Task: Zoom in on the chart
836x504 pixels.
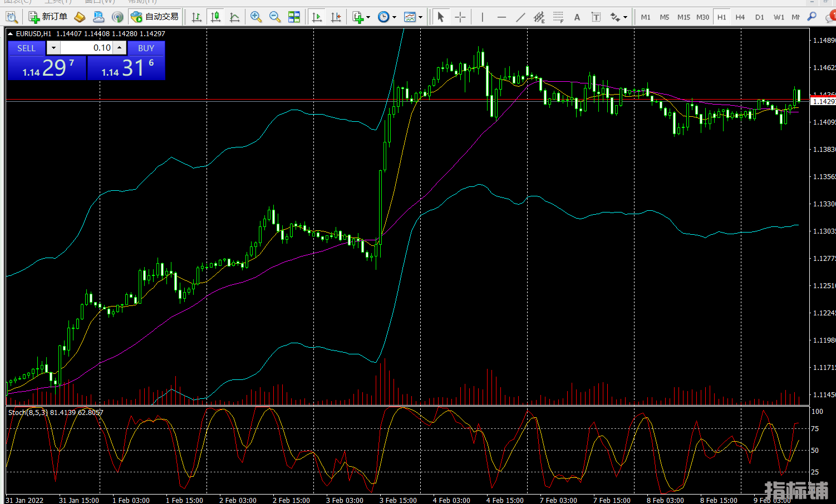Action: [x=255, y=17]
